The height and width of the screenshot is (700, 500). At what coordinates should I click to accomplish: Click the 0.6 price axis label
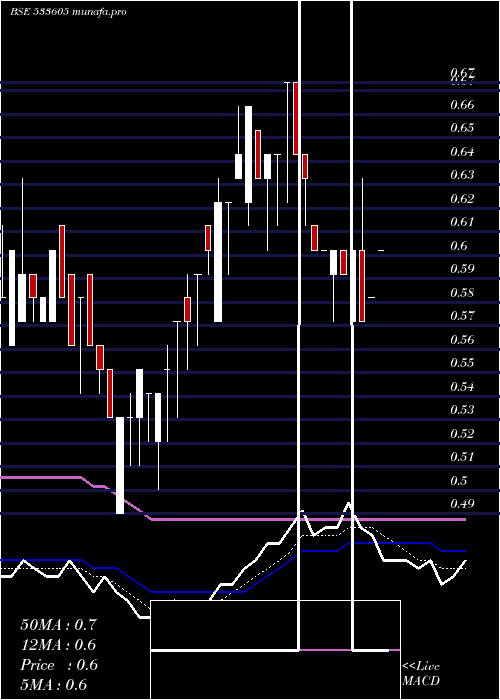click(x=459, y=246)
